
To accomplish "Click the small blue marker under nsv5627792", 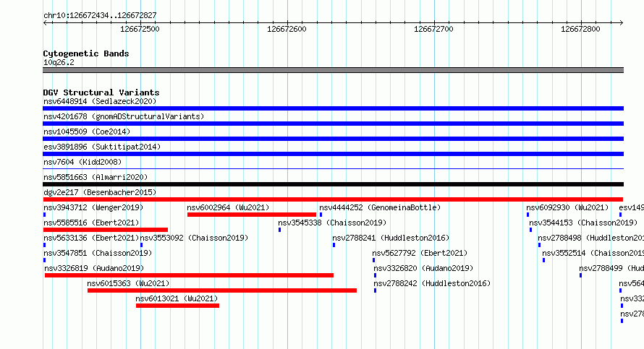I will (x=374, y=260).
